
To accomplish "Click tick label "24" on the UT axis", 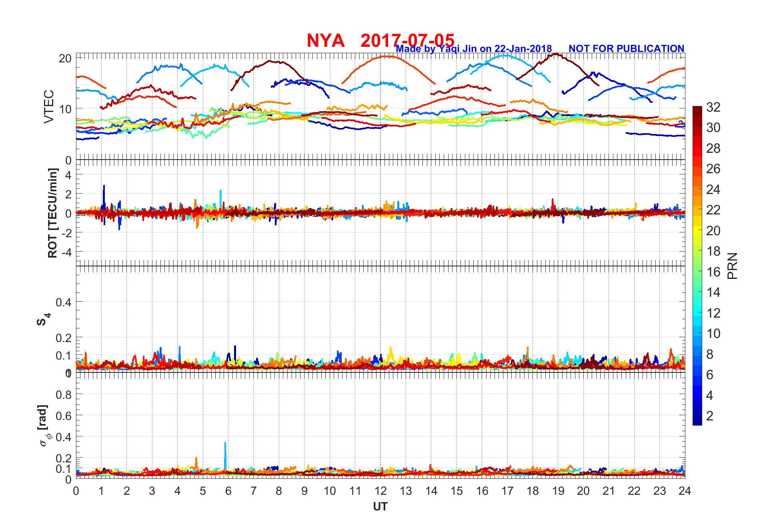I will (x=685, y=491).
